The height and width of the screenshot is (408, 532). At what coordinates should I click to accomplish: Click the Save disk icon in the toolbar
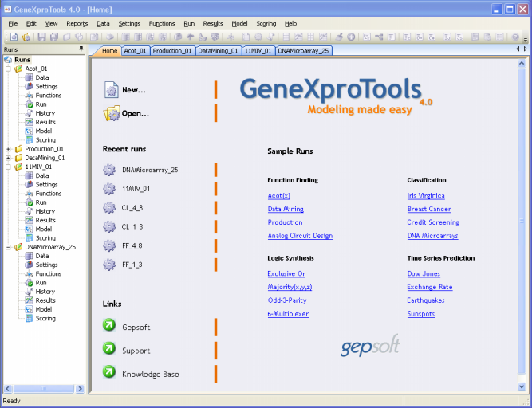click(x=41, y=37)
